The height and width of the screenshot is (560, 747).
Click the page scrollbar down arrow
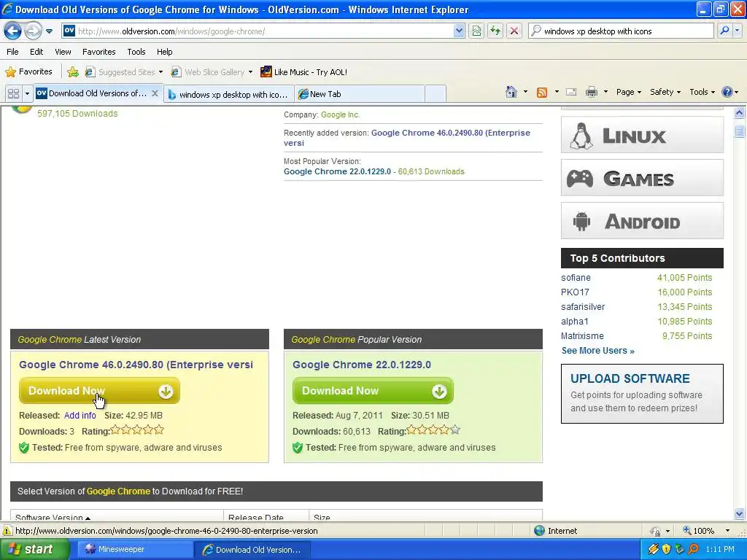[x=739, y=513]
